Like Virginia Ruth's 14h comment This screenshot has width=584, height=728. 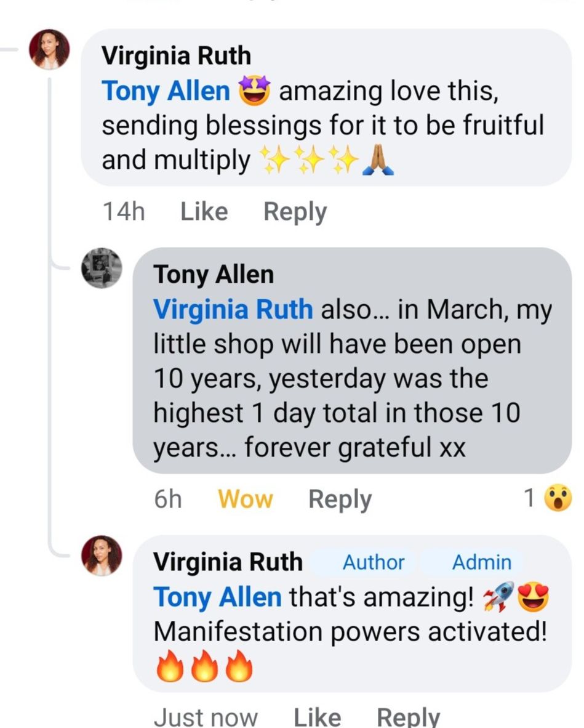[204, 212]
